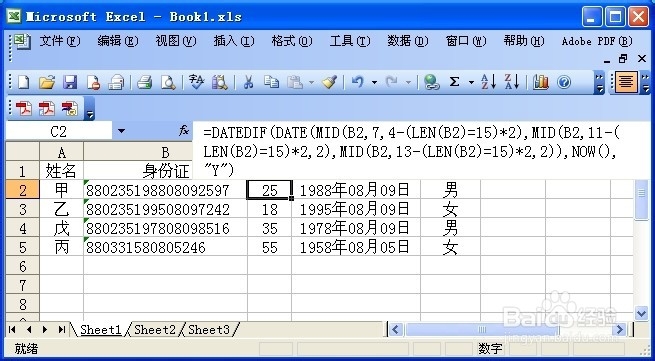
Task: Open the 视图(V) menu
Action: [176, 41]
